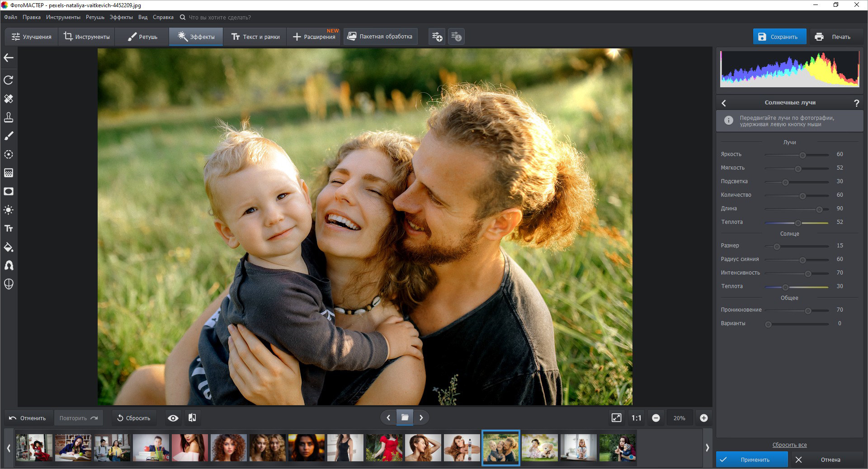
Task: Click the text tool in left sidebar
Action: [x=9, y=228]
